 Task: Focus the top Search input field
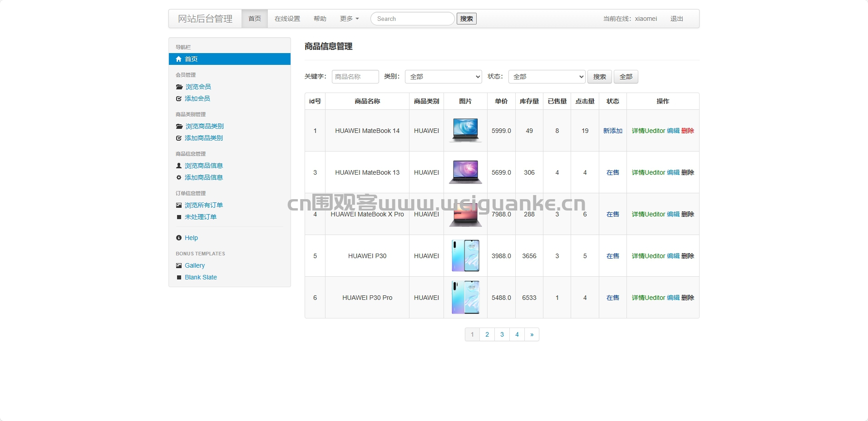click(412, 19)
